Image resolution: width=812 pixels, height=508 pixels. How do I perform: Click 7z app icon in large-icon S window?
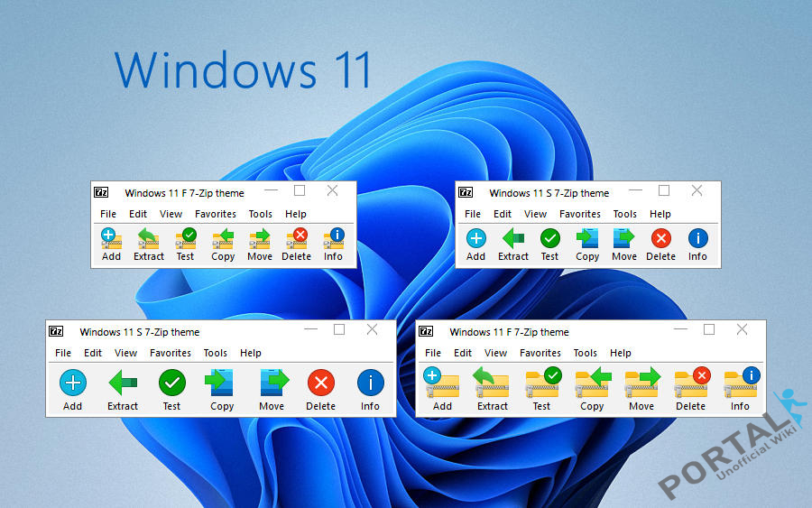(56, 331)
